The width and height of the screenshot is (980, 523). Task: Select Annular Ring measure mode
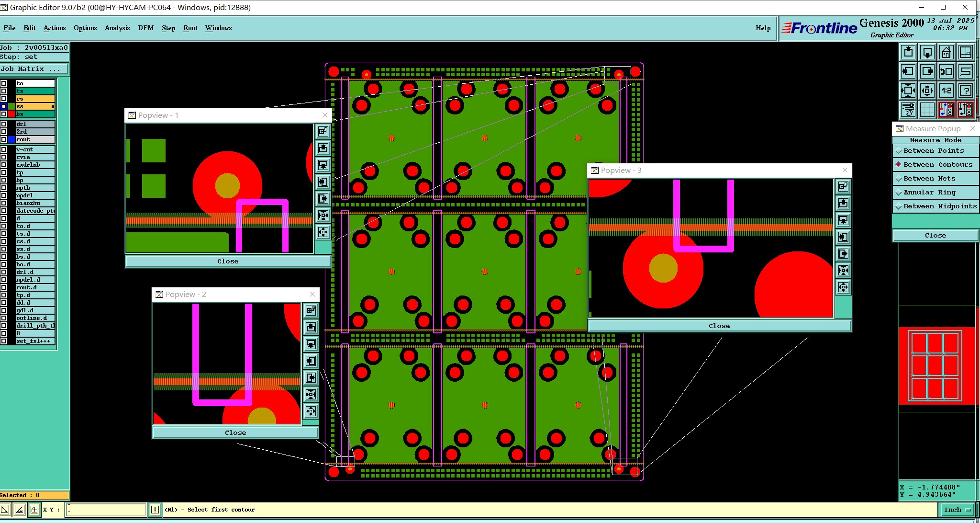929,192
